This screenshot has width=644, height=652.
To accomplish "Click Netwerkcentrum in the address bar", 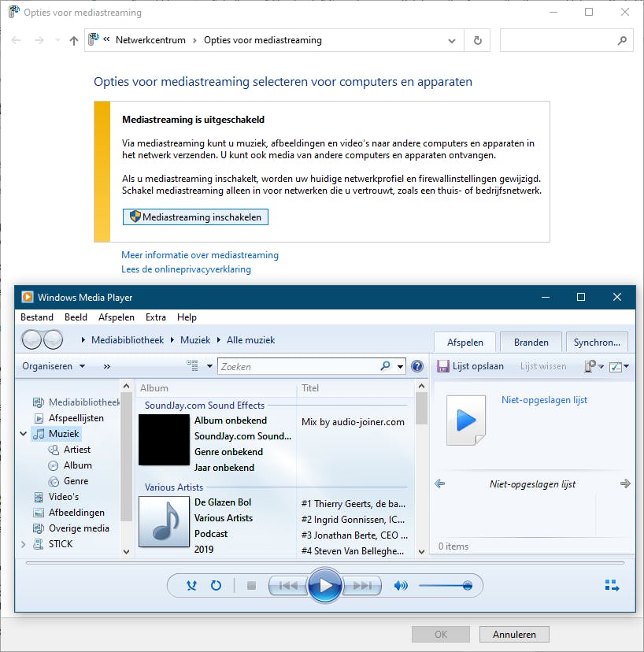I will click(x=150, y=40).
